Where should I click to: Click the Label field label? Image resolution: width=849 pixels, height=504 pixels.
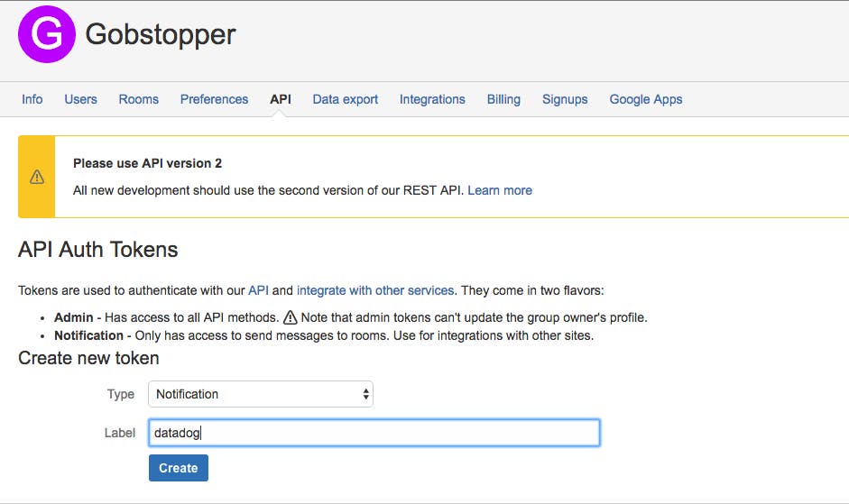[120, 433]
